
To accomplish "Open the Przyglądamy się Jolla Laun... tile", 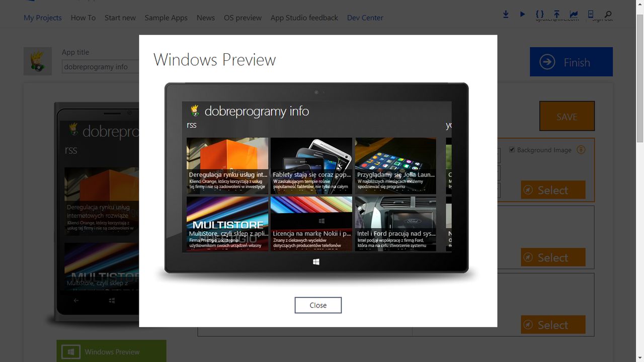I will (x=395, y=166).
